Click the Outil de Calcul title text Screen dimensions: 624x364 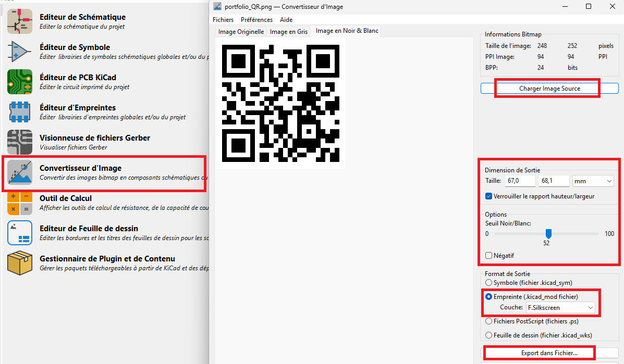66,198
